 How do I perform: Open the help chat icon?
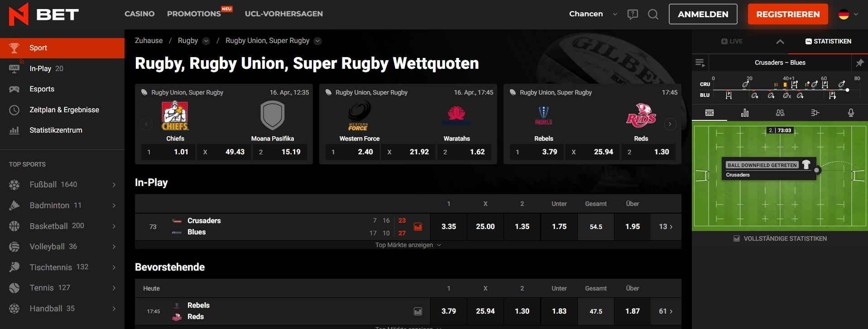(633, 14)
